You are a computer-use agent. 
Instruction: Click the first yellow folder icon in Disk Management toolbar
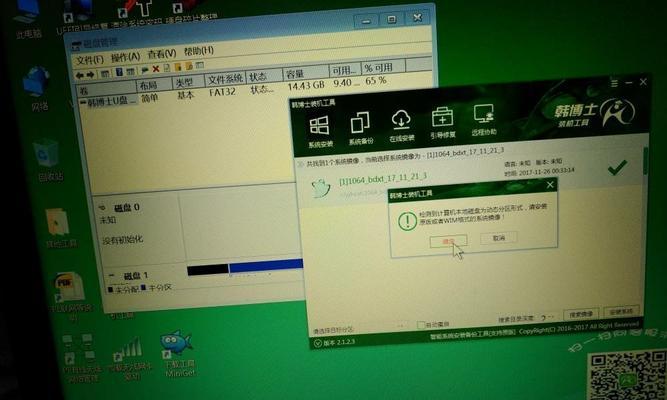177,67
